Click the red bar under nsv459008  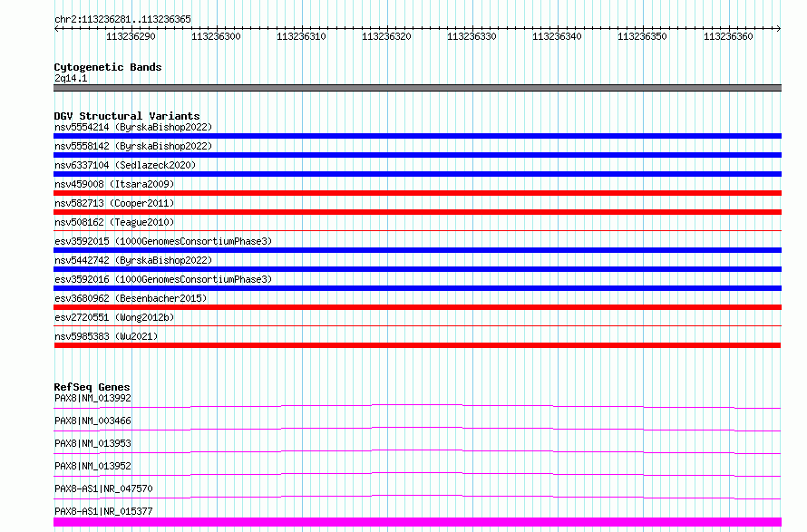tap(417, 193)
